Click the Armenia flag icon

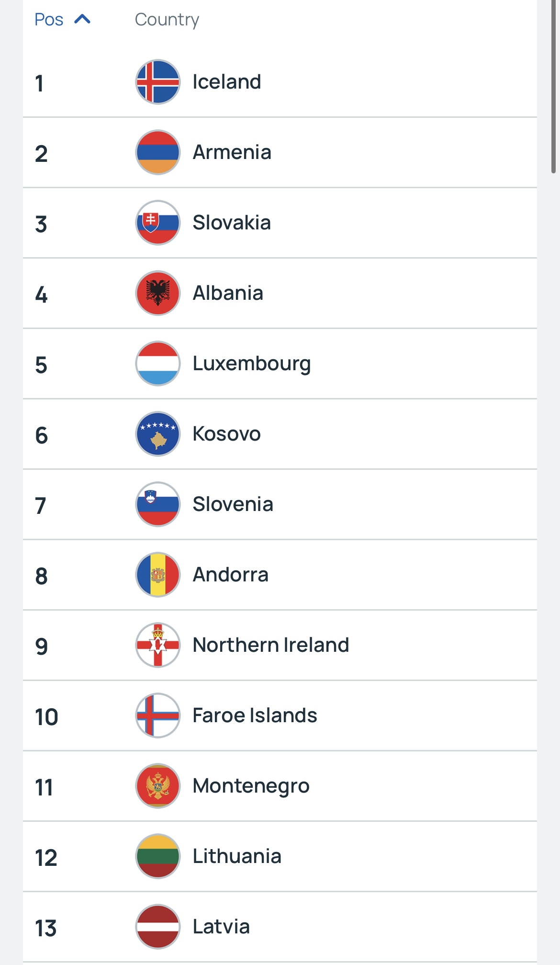point(158,152)
